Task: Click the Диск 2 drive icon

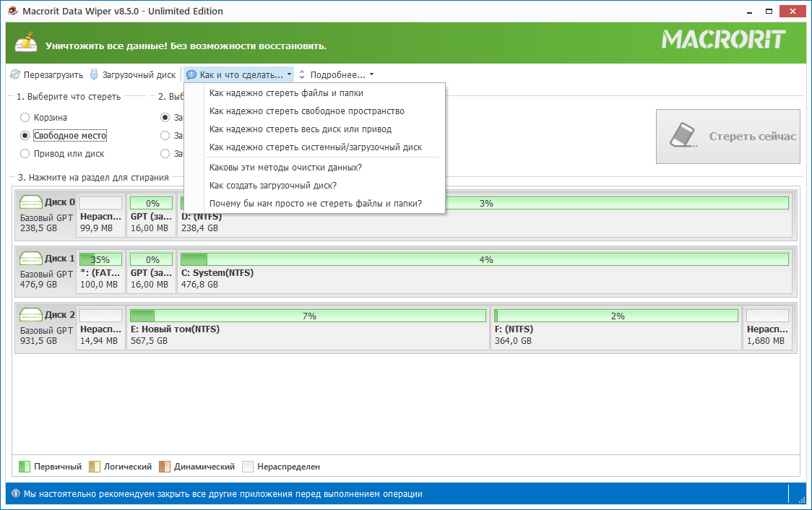Action: [31, 315]
